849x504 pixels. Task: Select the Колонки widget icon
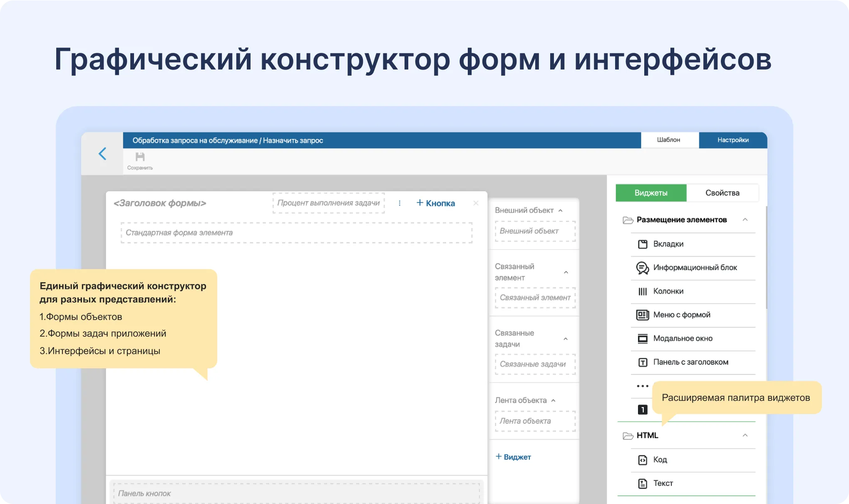pos(643,291)
